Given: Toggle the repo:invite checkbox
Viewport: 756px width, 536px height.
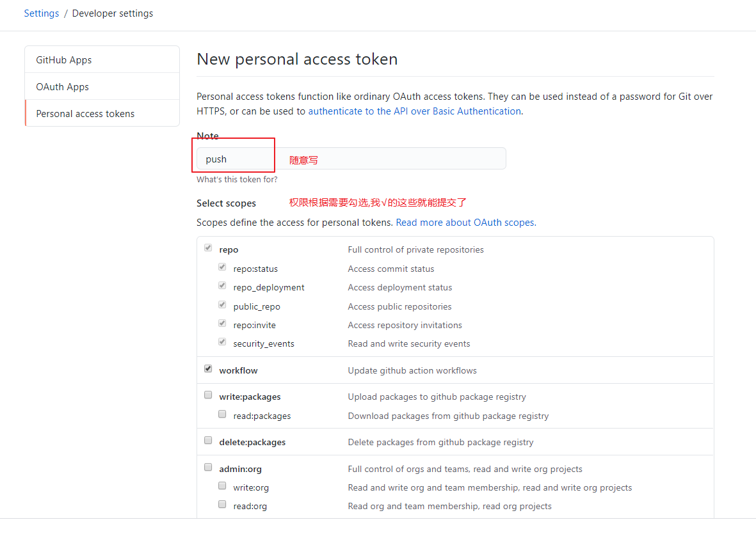Looking at the screenshot, I should pos(222,324).
